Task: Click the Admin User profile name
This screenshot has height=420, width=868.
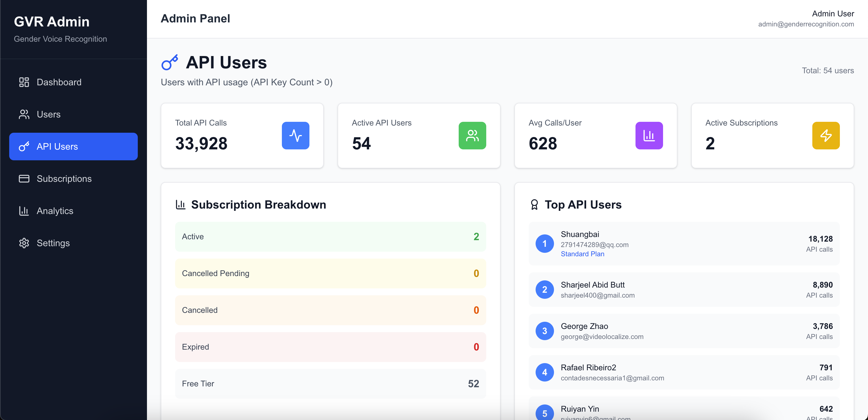Action: (x=832, y=14)
